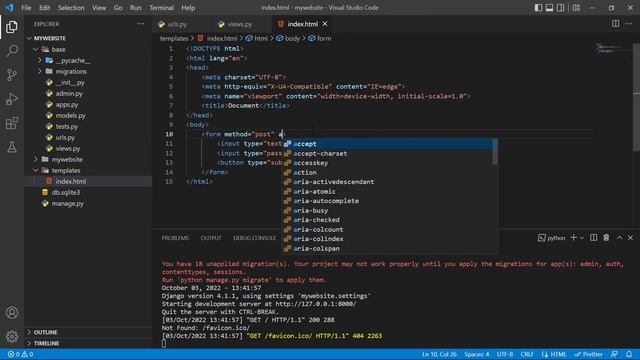This screenshot has width=640, height=360.
Task: Open the Manage gear icon
Action: (x=12, y=336)
